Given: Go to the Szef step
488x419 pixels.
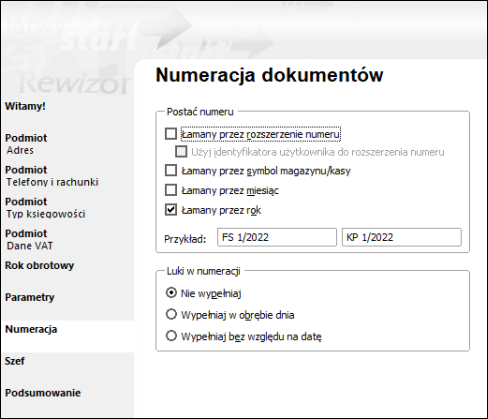Looking at the screenshot, I should tap(15, 361).
